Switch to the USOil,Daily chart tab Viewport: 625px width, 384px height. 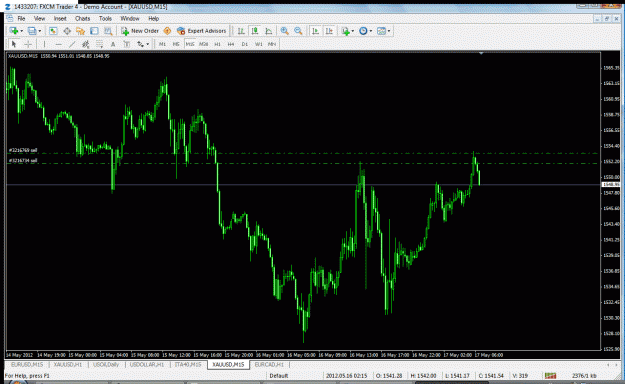pos(106,364)
